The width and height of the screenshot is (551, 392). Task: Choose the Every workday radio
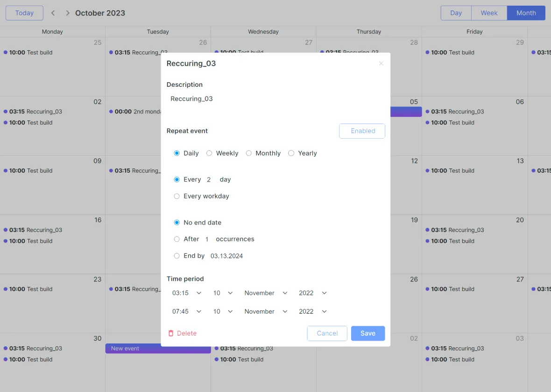pos(177,196)
